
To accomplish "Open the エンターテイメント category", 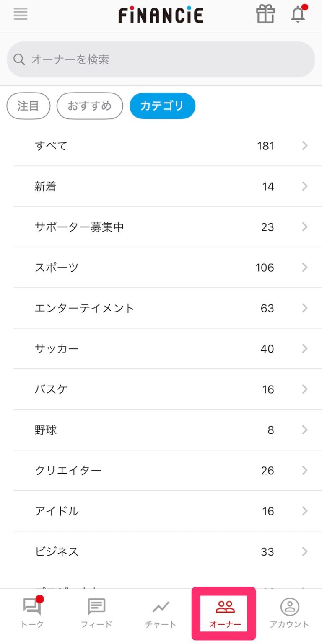I will click(161, 308).
